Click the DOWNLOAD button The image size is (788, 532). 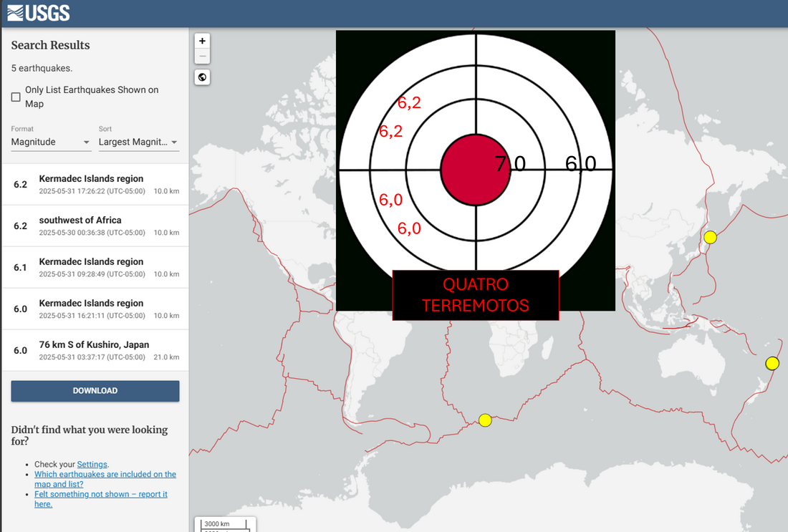[x=95, y=391]
